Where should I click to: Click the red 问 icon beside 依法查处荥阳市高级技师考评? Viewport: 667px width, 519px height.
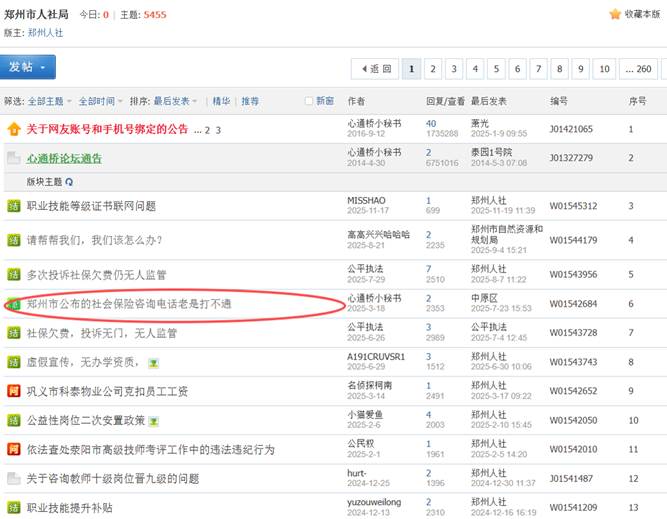(13, 450)
